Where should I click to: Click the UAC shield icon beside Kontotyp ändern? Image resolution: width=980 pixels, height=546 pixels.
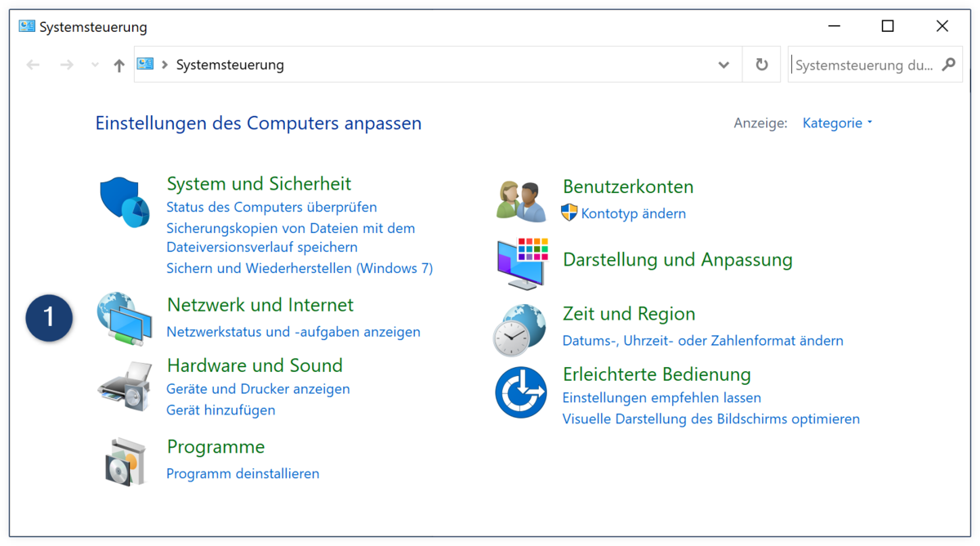tap(569, 213)
